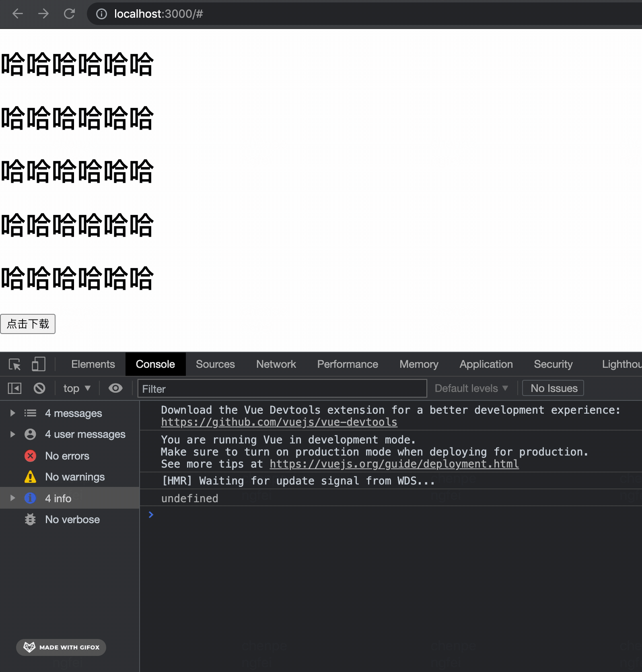Open the Default levels dropdown
Viewport: 642px width, 672px height.
click(471, 388)
